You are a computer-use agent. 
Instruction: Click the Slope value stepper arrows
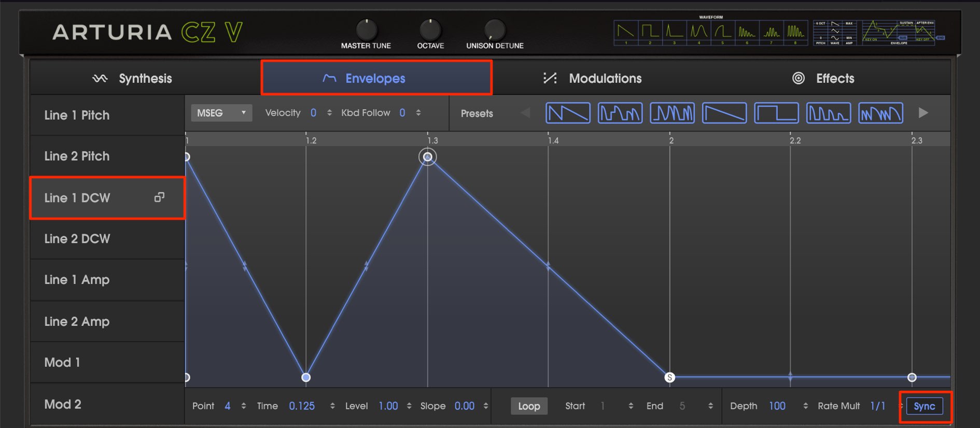(486, 406)
